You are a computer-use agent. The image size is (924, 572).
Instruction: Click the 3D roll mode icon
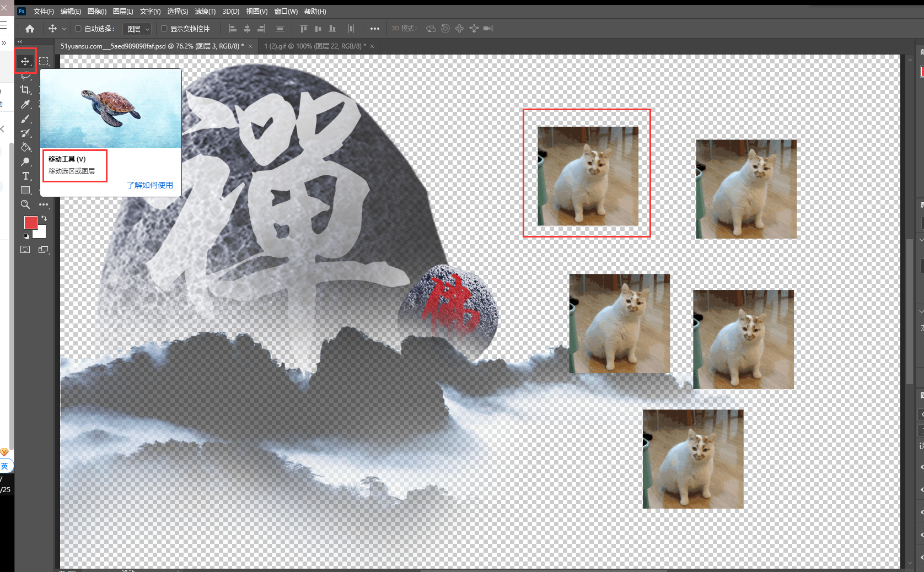click(x=445, y=29)
